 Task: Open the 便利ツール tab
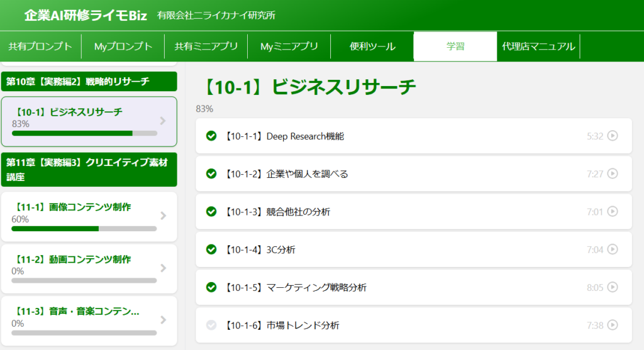pos(372,46)
